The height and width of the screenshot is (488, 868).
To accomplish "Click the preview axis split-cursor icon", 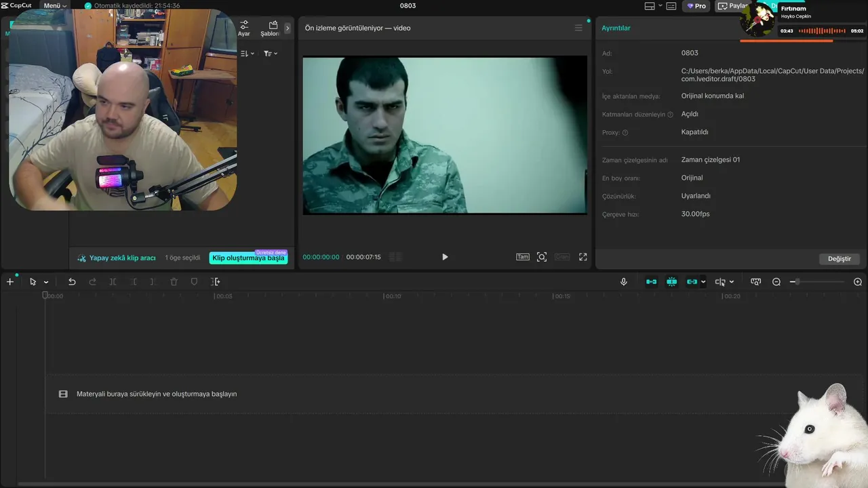I will (720, 282).
